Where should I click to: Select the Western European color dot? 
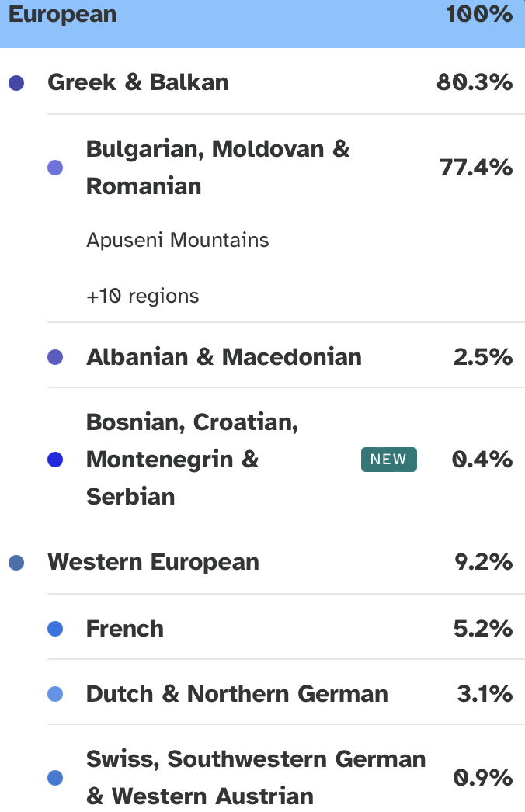[16, 563]
